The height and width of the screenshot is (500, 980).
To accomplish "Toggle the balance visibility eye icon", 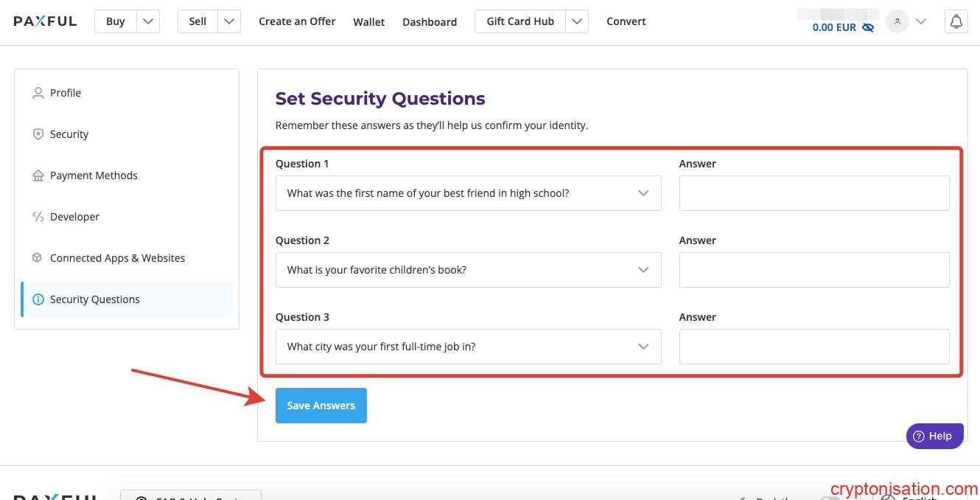I will [x=868, y=27].
